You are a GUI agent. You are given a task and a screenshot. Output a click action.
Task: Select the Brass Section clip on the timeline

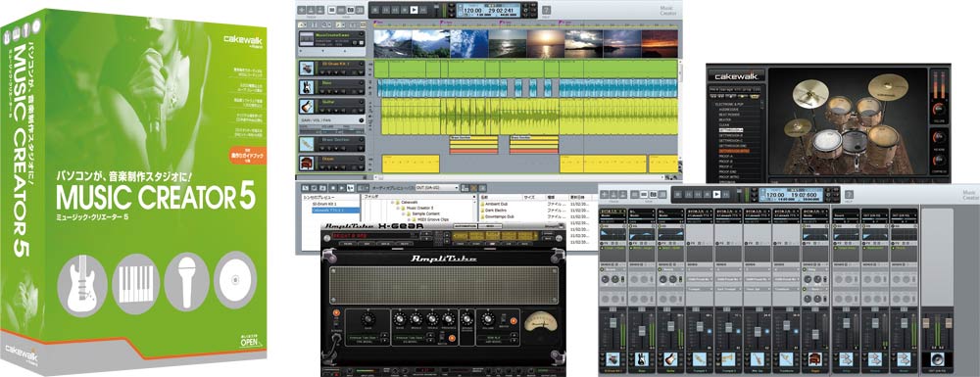473,144
